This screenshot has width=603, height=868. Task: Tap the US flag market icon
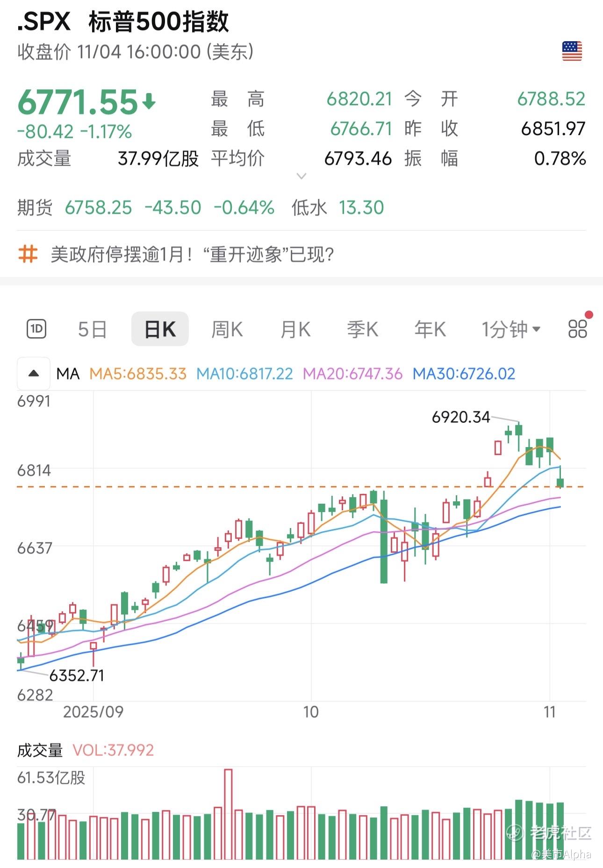point(572,51)
